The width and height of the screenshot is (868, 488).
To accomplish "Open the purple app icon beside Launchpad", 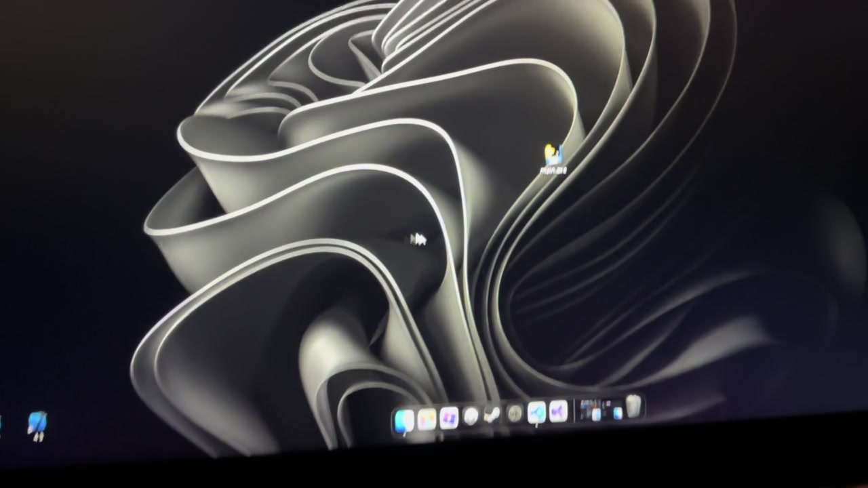I will pyautogui.click(x=449, y=418).
